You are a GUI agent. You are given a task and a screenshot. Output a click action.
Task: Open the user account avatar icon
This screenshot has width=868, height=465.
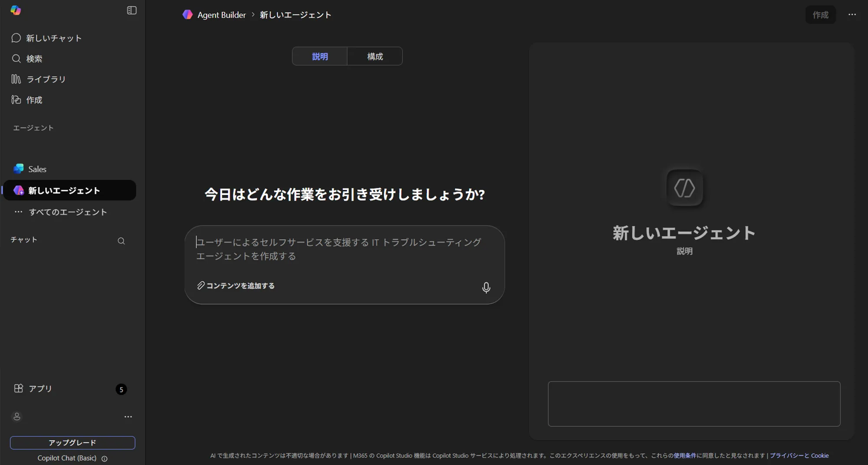pos(17,416)
